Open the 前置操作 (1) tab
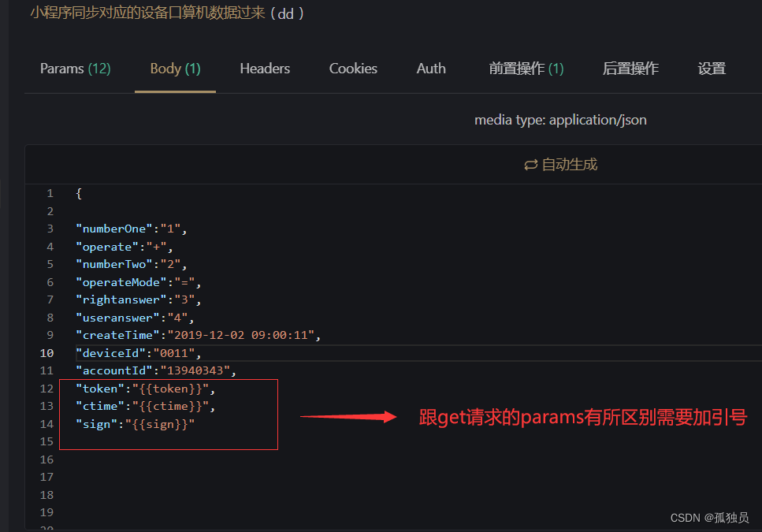762x532 pixels. [x=526, y=69]
